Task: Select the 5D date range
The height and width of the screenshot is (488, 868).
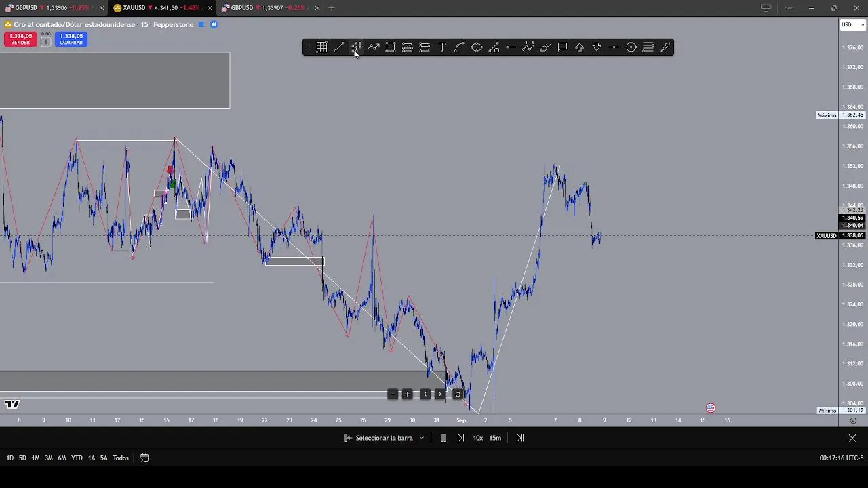Action: [22, 458]
